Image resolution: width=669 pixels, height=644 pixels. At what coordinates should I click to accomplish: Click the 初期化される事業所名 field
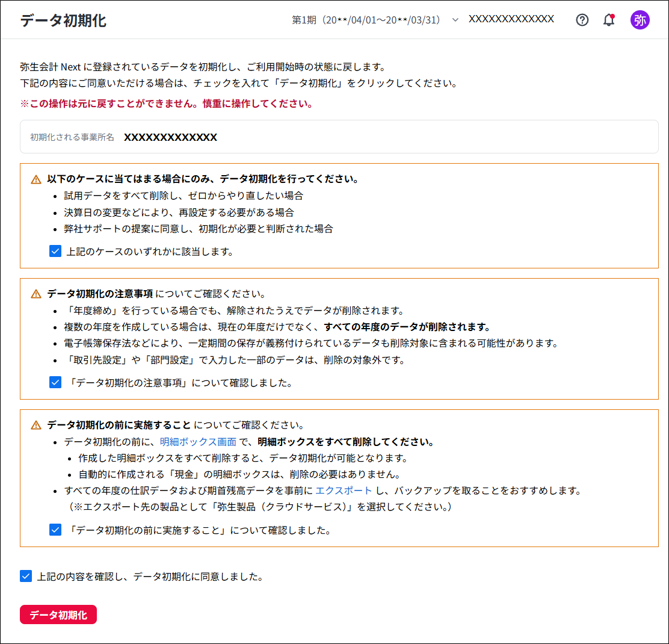point(339,137)
